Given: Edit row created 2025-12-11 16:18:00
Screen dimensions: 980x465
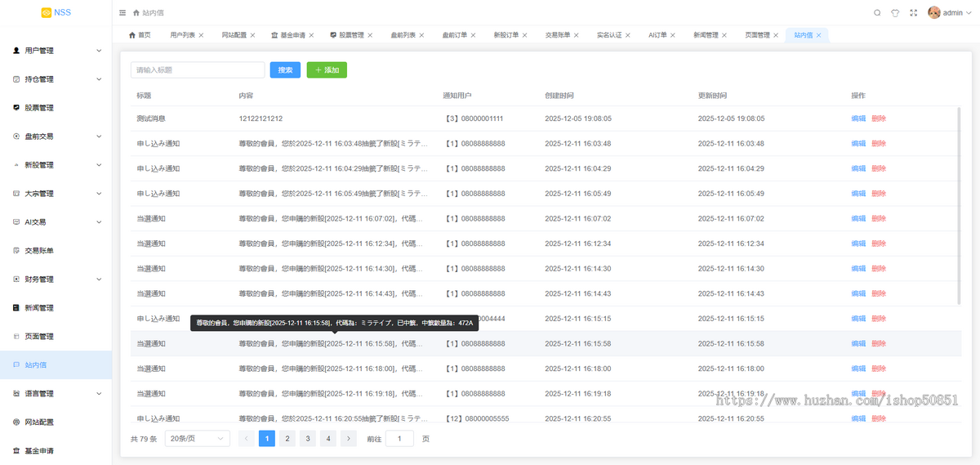Looking at the screenshot, I should [858, 369].
